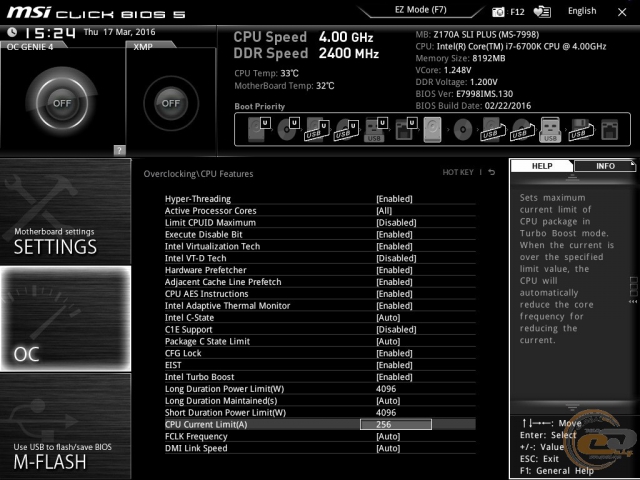
Task: Click Long Duration Power Limit(W) 4096 value
Action: pos(386,389)
